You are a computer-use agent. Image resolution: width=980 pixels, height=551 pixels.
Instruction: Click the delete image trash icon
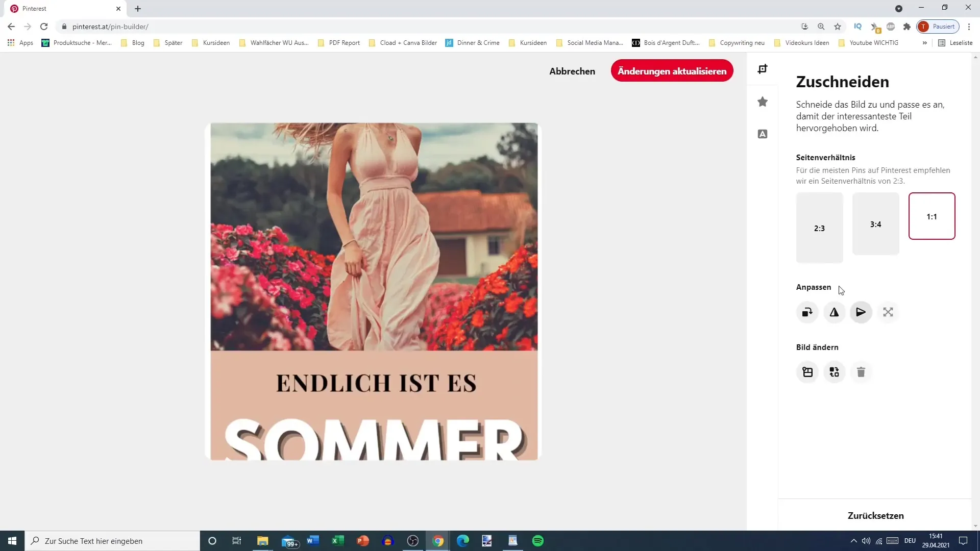click(x=860, y=372)
